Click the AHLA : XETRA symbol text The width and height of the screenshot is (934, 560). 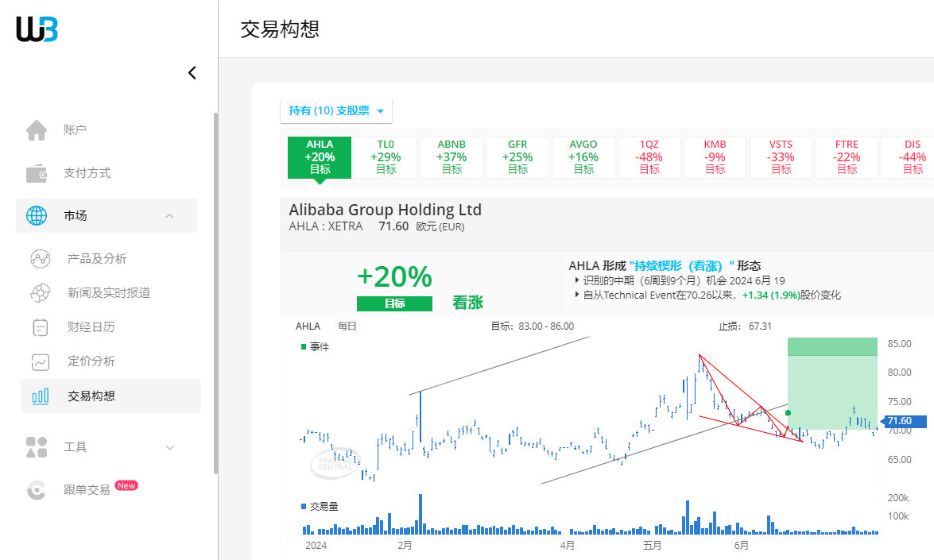point(326,226)
